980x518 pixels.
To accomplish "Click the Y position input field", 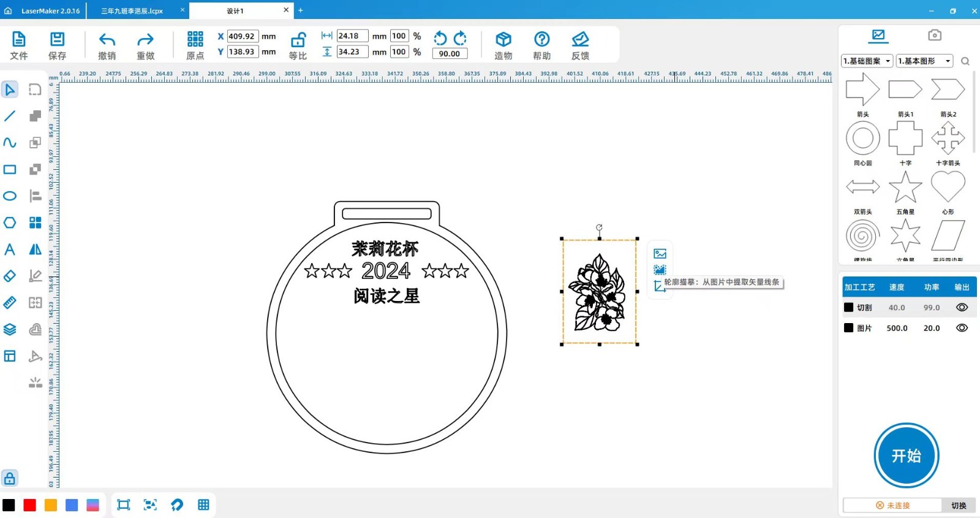I will 243,51.
